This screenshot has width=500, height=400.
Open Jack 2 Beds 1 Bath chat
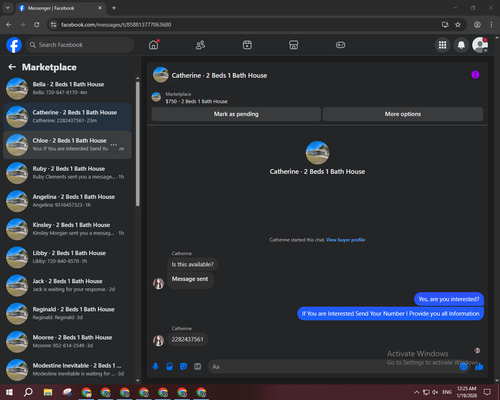pos(67,285)
